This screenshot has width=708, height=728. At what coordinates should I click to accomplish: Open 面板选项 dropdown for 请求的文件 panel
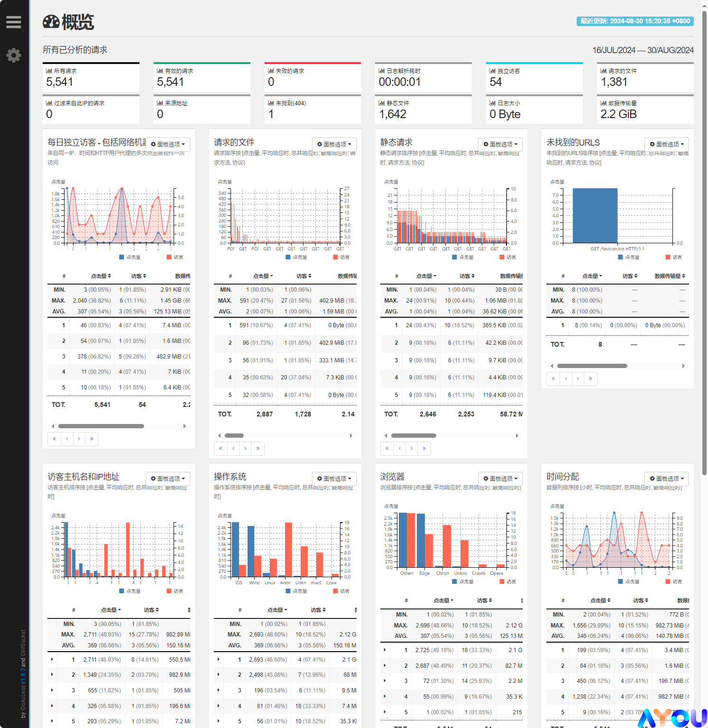[334, 144]
